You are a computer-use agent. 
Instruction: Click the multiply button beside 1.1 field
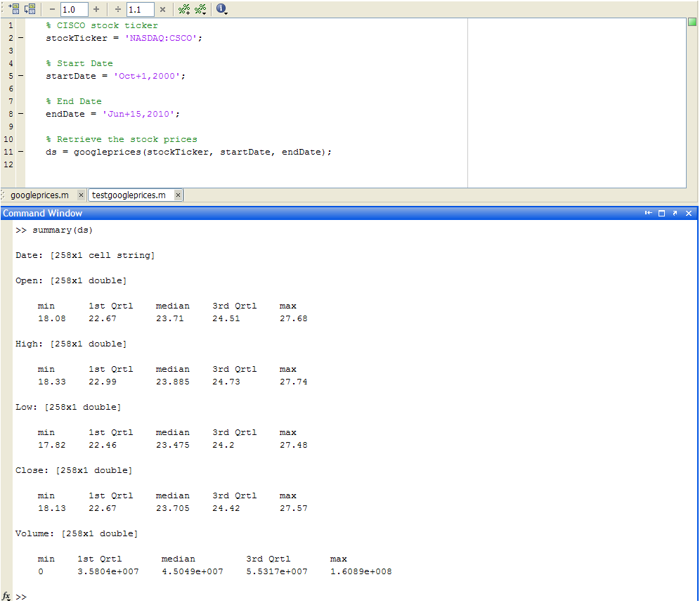[x=162, y=9]
